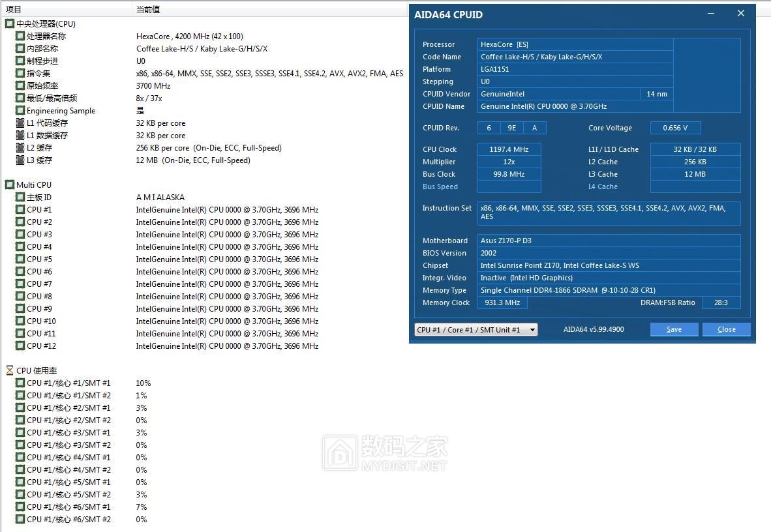Screen dimensions: 771x532
Task: Click the CPU 使用率 hourglass icon
Action: (x=9, y=370)
